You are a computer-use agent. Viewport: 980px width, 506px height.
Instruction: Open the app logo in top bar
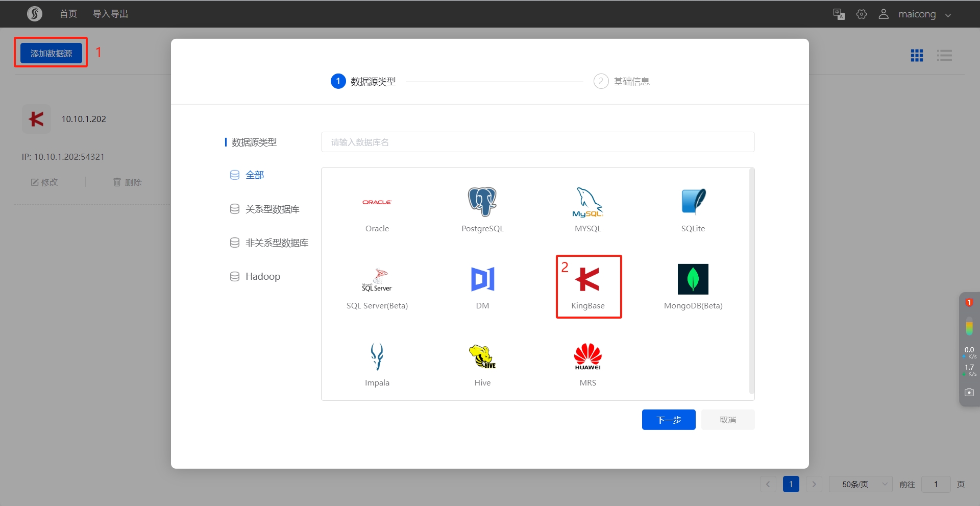click(x=35, y=14)
